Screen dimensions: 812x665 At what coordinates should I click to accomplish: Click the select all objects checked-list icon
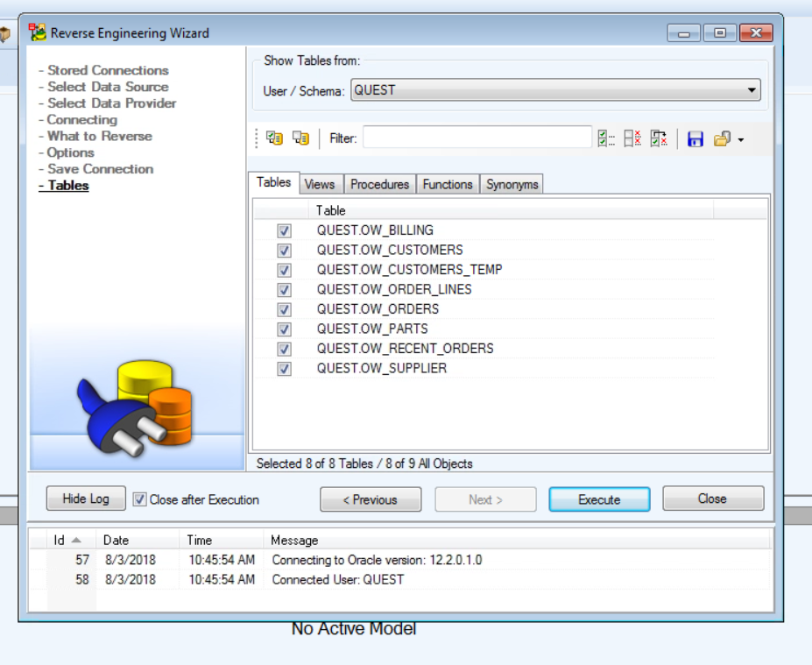pyautogui.click(x=274, y=138)
